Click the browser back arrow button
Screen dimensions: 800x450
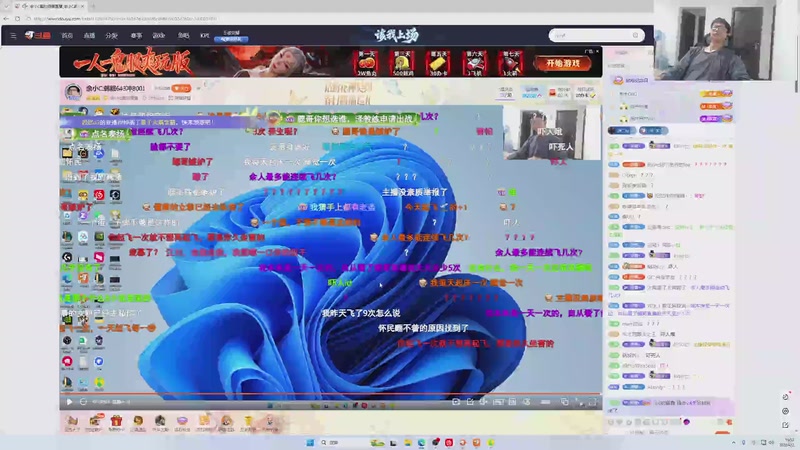pyautogui.click(x=7, y=18)
